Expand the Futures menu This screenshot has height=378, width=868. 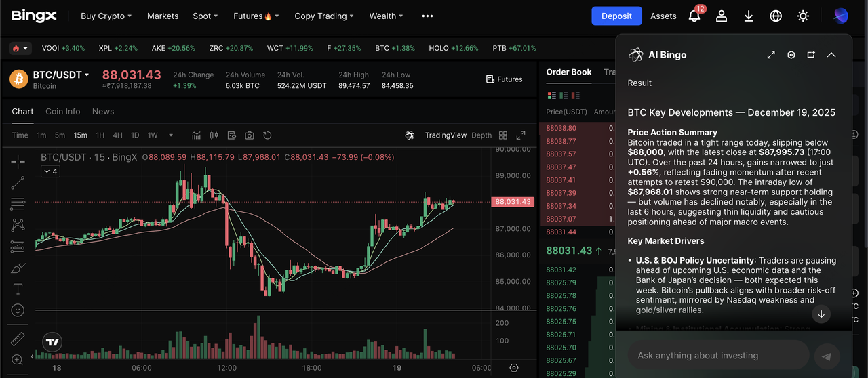pyautogui.click(x=256, y=16)
